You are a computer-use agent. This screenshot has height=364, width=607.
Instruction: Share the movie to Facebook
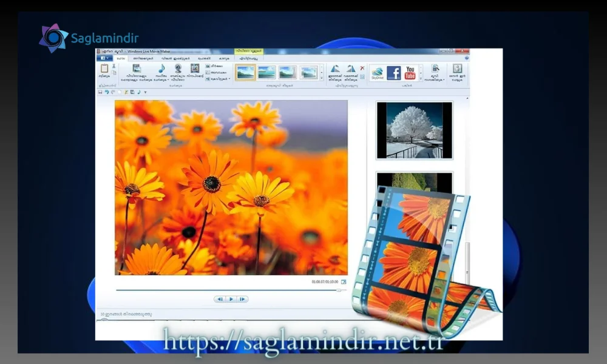(x=394, y=73)
